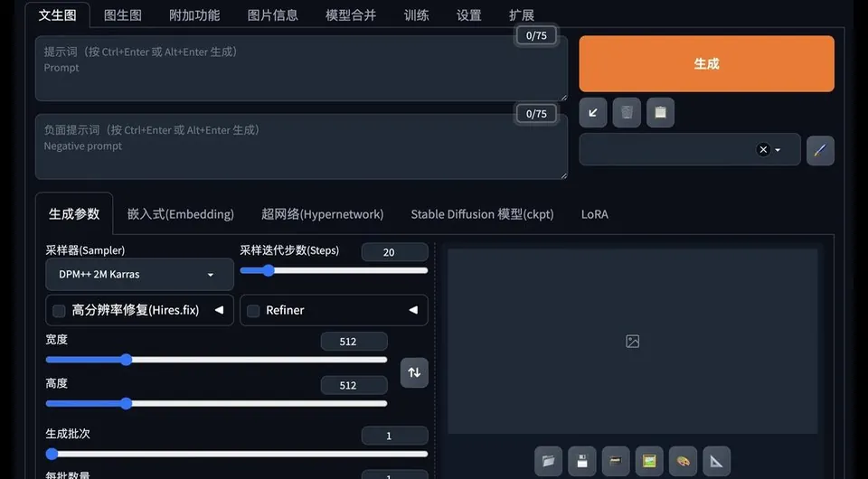868x479 pixels.
Task: Click into the Negative prompt text box
Action: point(301,146)
